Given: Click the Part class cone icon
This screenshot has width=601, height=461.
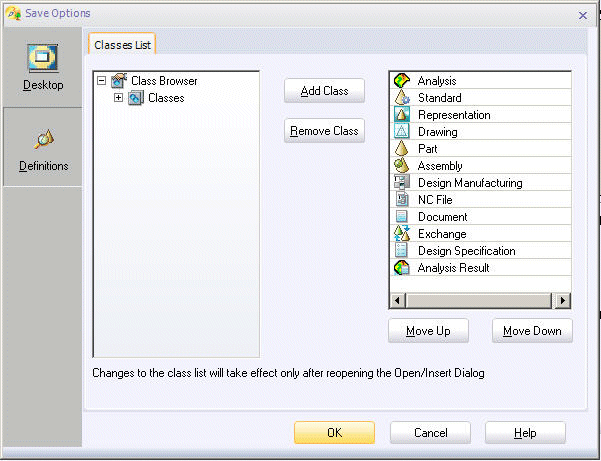Looking at the screenshot, I should 402,149.
